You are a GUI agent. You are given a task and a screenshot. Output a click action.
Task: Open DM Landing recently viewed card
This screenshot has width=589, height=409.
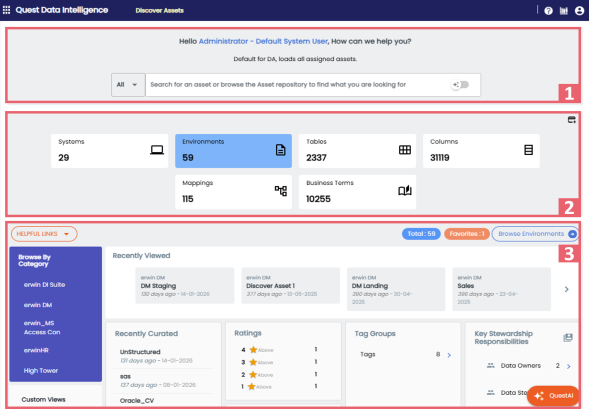point(396,289)
